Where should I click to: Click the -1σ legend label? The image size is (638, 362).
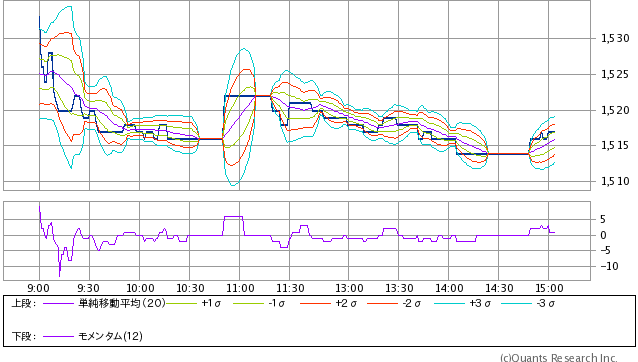click(x=276, y=303)
